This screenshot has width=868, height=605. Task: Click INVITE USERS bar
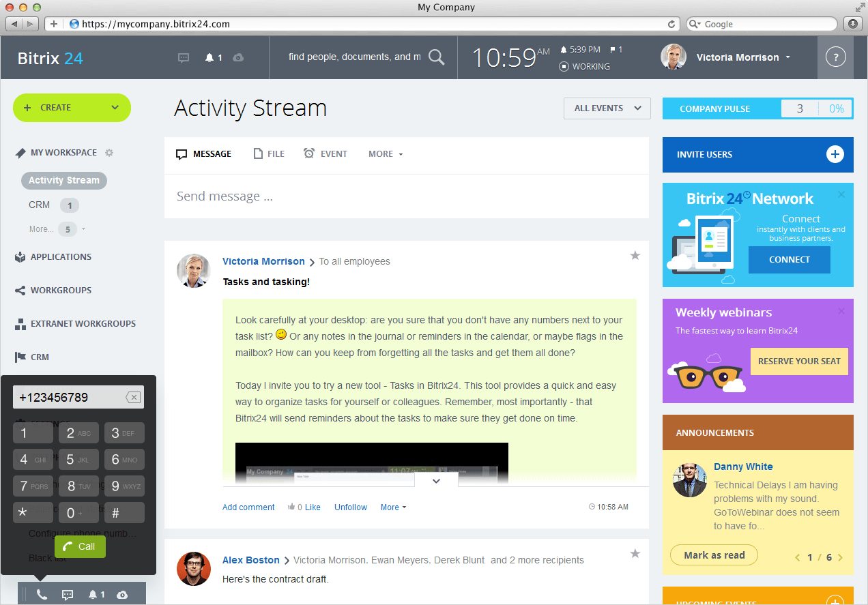click(x=757, y=154)
